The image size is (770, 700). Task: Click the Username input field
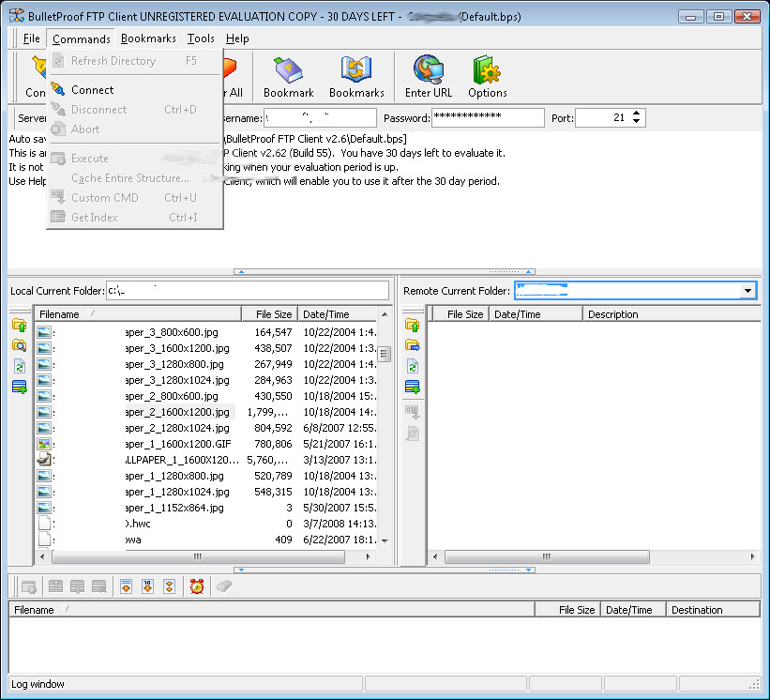click(320, 118)
